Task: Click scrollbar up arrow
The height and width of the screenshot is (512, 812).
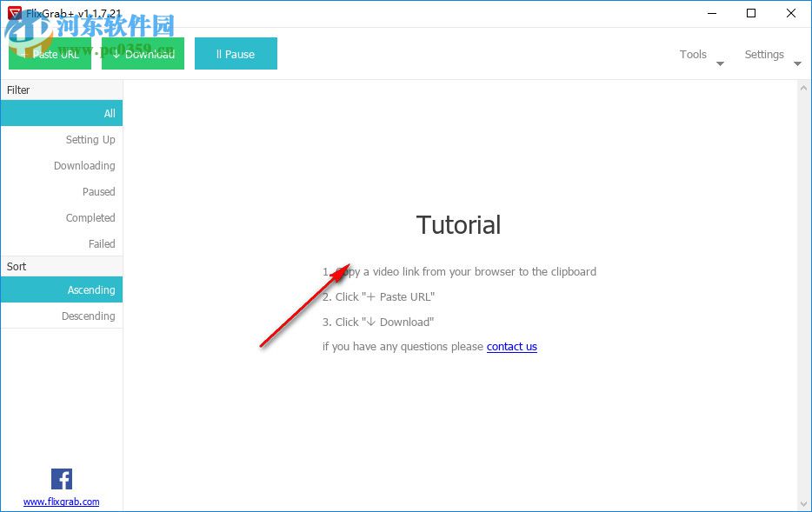Action: pyautogui.click(x=803, y=88)
